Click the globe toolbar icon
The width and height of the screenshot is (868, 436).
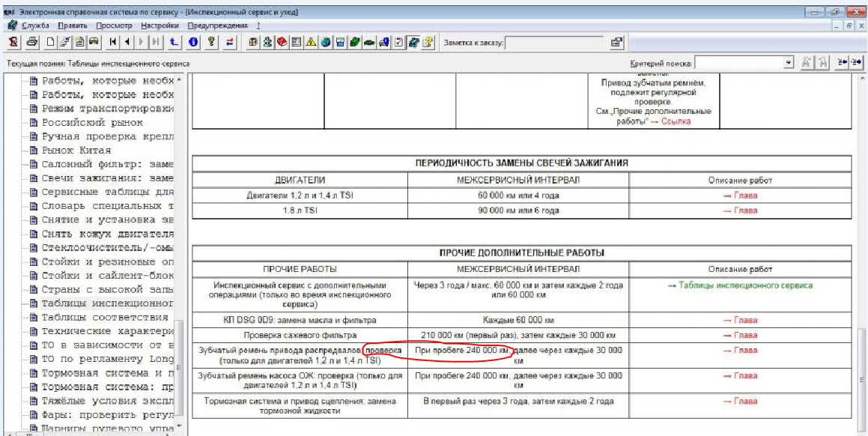tap(326, 43)
